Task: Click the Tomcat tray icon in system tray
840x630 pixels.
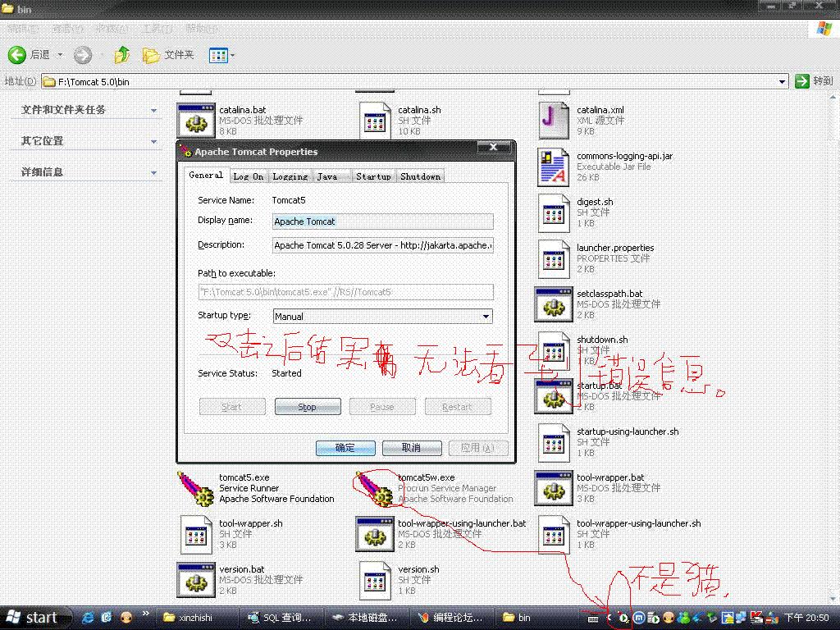Action: click(x=624, y=619)
